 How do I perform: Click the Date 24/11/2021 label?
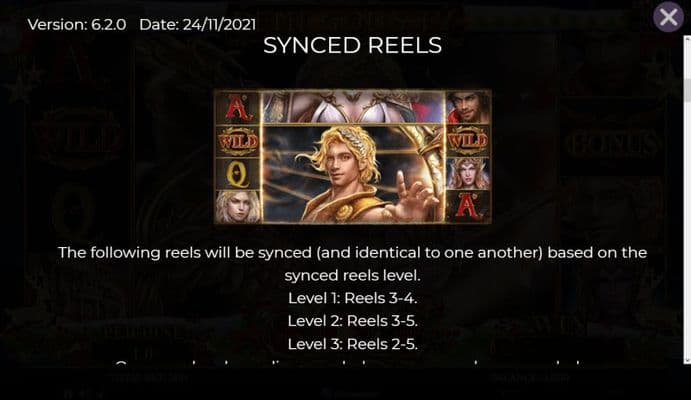pos(197,25)
